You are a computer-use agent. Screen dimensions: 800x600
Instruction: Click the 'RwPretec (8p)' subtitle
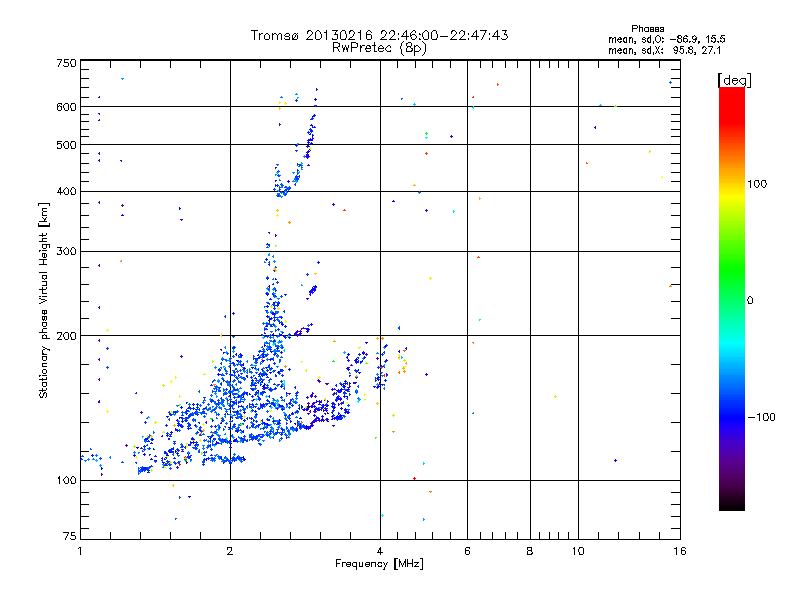coord(379,48)
